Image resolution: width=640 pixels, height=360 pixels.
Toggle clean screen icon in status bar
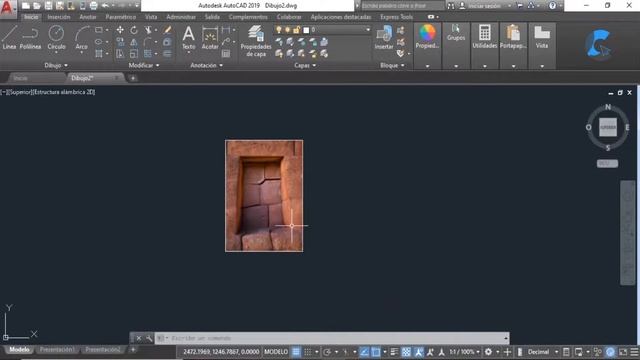pos(623,352)
